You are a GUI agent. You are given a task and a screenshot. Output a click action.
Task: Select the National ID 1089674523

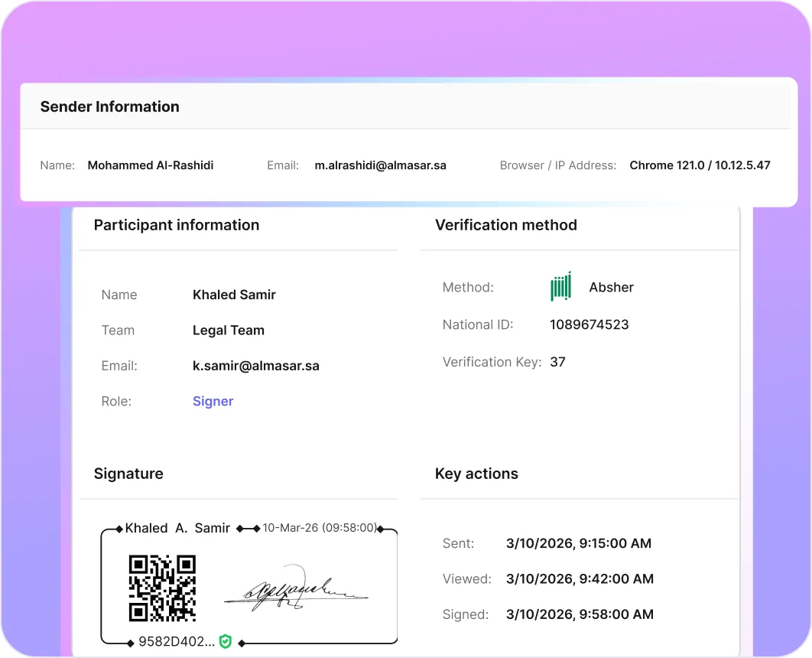tap(589, 324)
